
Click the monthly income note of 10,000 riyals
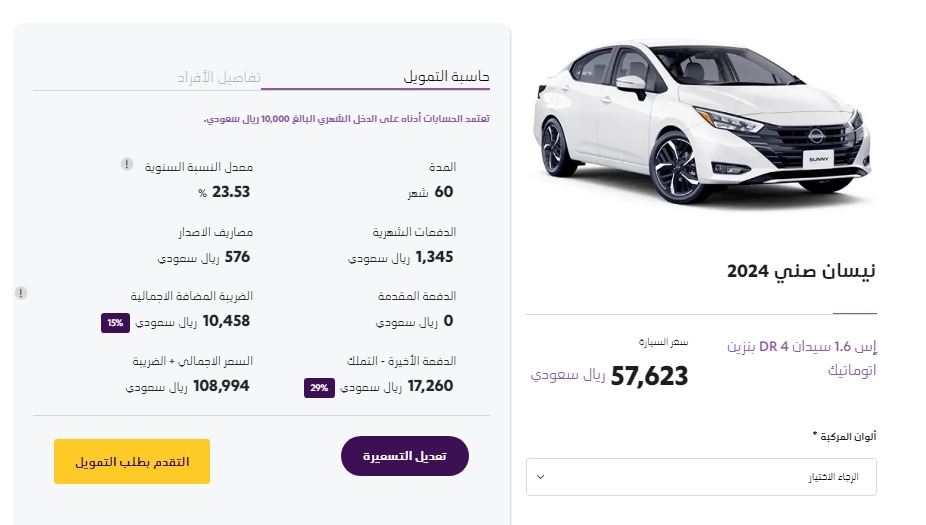coord(346,119)
